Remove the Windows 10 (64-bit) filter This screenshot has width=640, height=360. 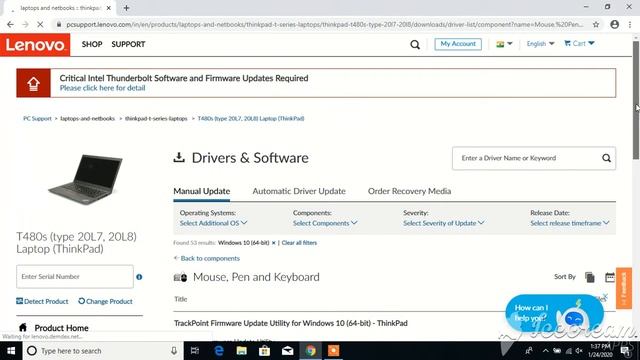[273, 243]
